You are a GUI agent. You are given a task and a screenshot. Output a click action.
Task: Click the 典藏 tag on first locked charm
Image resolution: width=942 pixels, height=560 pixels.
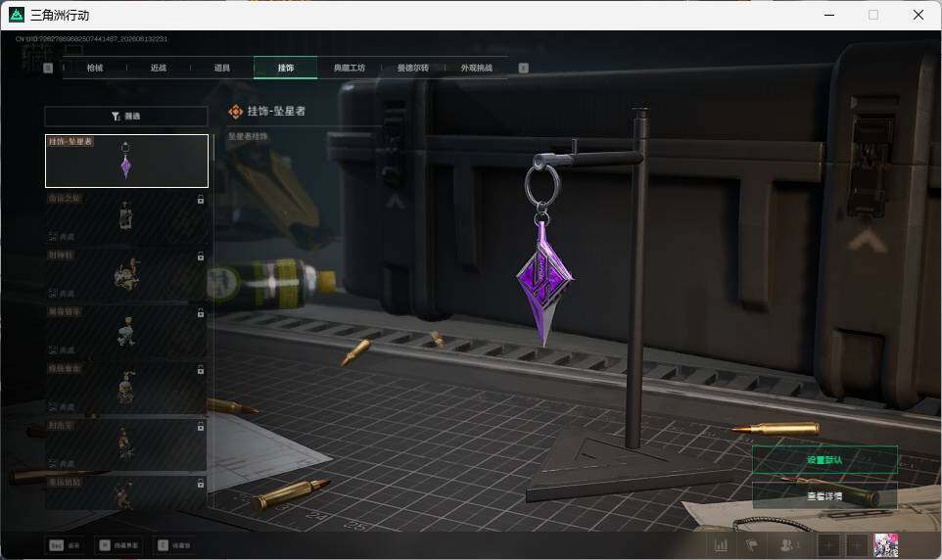point(62,237)
